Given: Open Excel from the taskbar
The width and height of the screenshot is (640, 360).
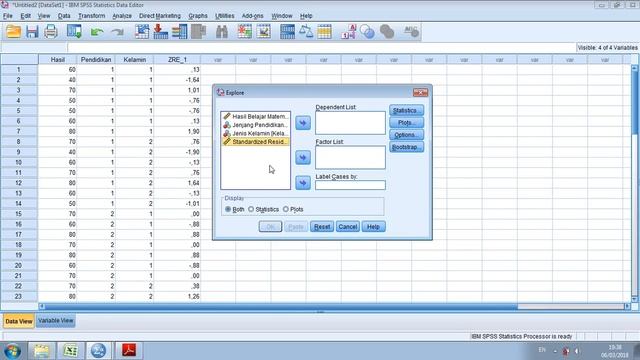Looking at the screenshot, I should 70,351.
